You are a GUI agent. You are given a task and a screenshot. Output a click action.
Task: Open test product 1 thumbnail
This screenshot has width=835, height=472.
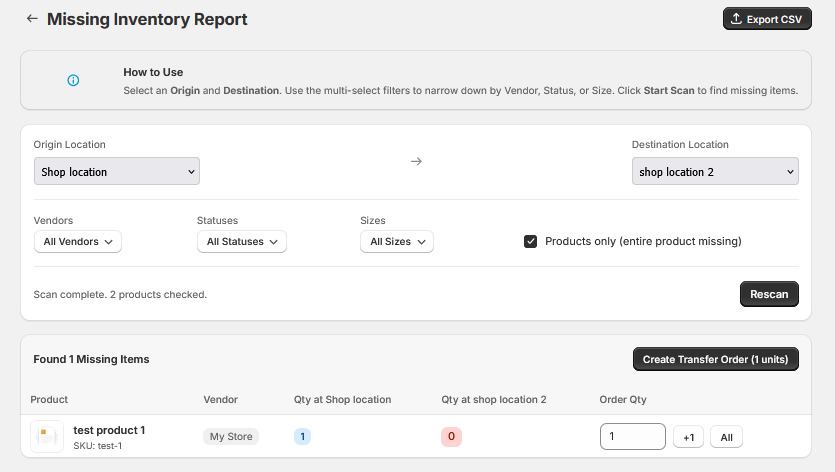[x=47, y=437]
